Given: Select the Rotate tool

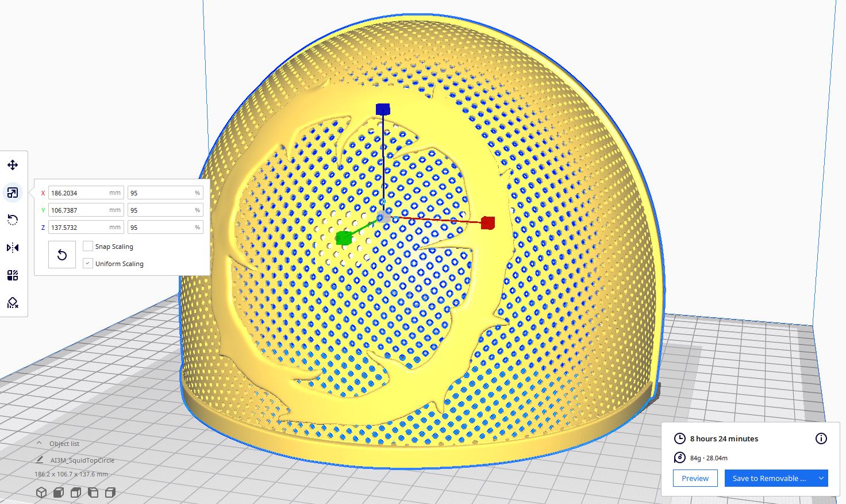Looking at the screenshot, I should click(13, 220).
